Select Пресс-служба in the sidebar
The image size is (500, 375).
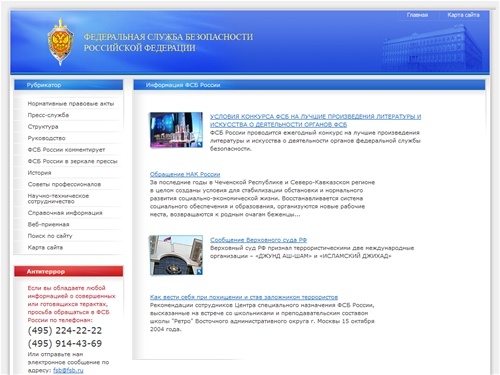[x=48, y=115]
